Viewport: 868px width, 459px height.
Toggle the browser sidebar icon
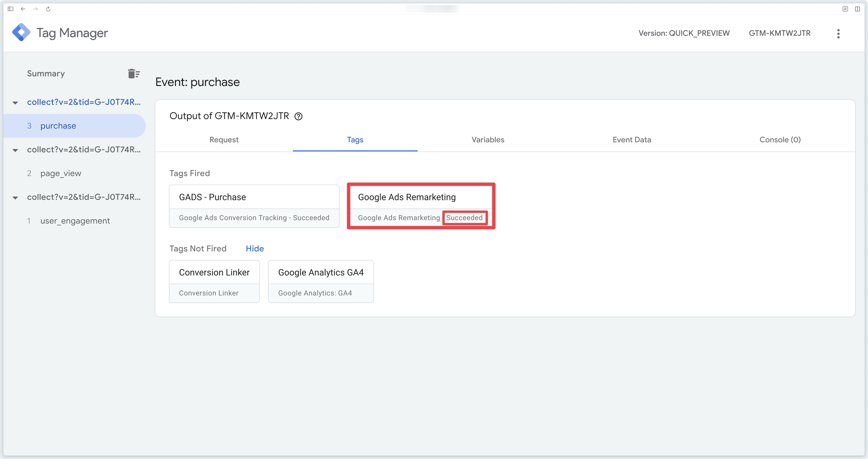click(x=11, y=9)
